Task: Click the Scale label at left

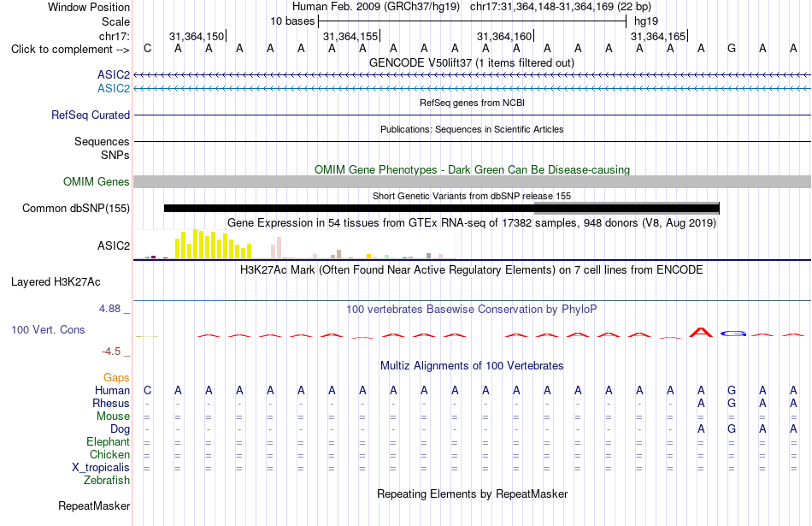Action: click(x=115, y=21)
